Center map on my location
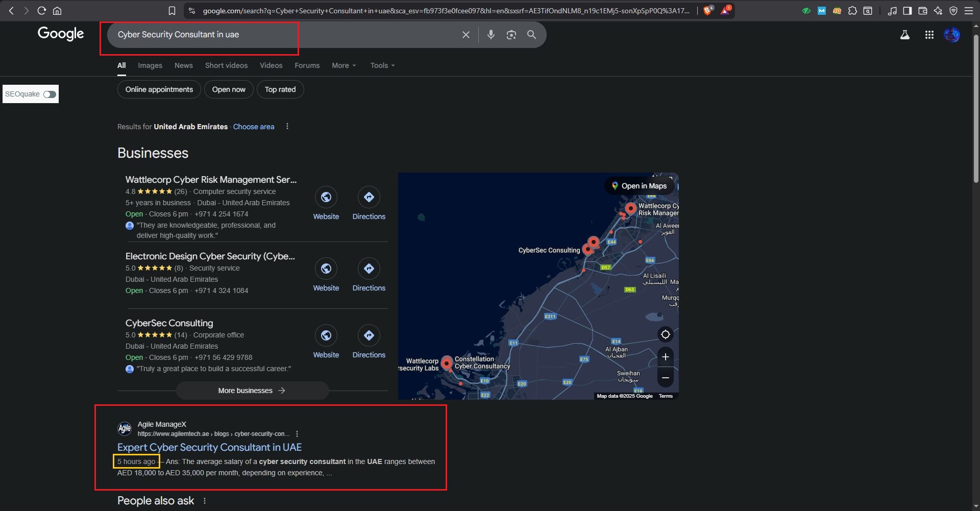980x511 pixels. [x=665, y=335]
